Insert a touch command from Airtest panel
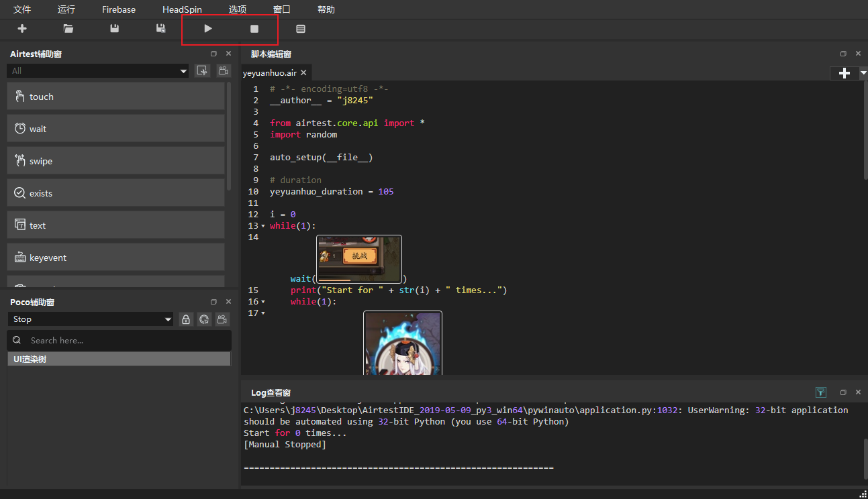Image resolution: width=868 pixels, height=499 pixels. [x=116, y=97]
